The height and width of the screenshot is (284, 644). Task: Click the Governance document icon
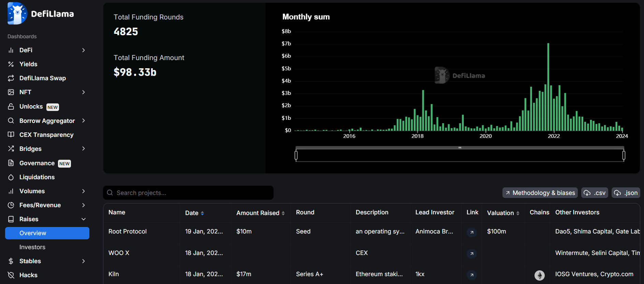tap(11, 163)
